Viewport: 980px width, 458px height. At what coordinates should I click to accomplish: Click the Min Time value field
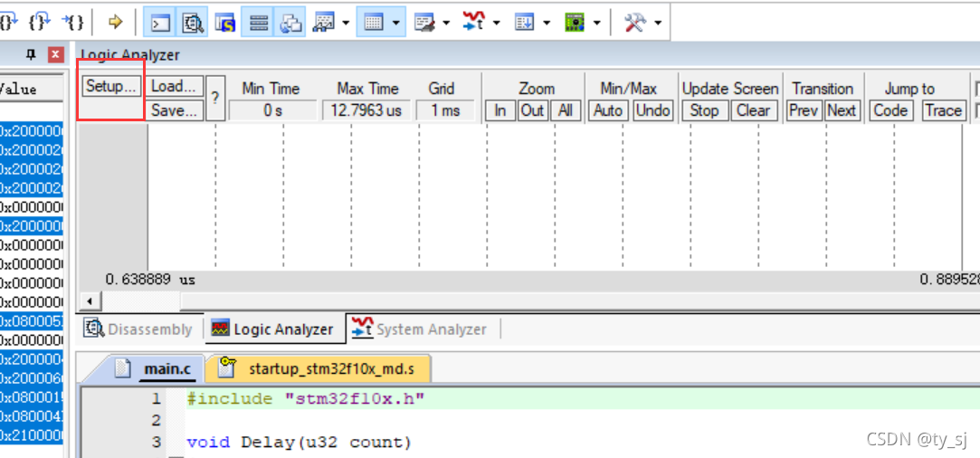click(x=272, y=110)
